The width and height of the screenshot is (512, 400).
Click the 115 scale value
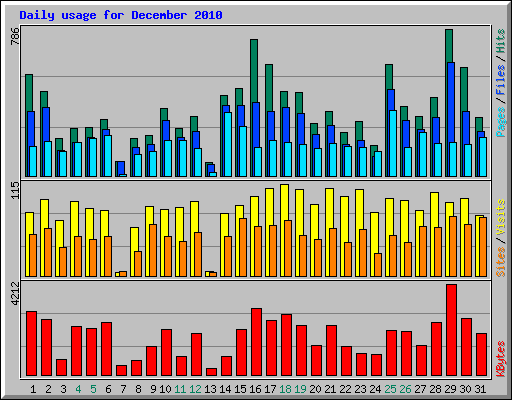coord(15,190)
